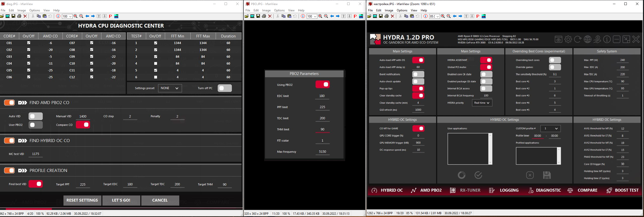644x217 pixels.
Task: Go to next image in PBO.JPG window
Action: 338,16
